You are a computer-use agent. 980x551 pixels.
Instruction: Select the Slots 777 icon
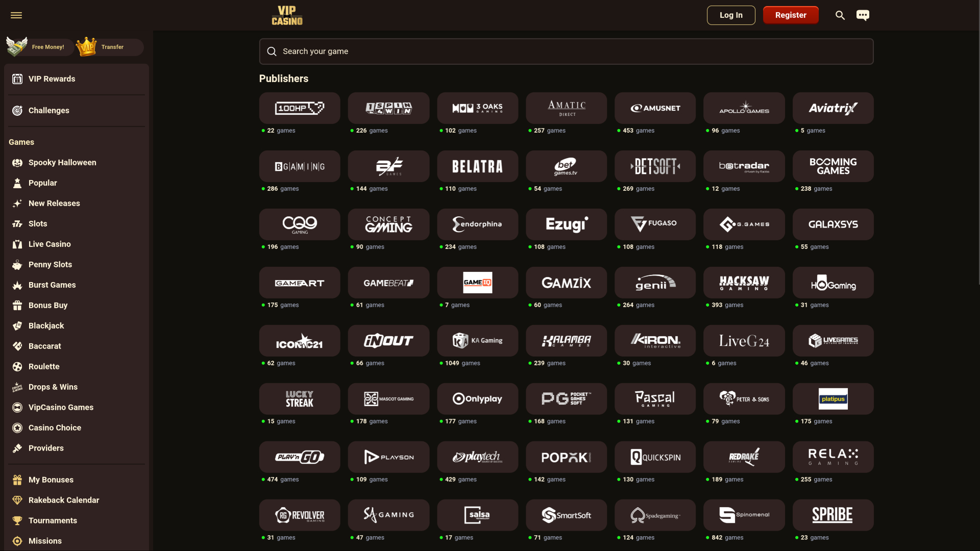coord(17,223)
